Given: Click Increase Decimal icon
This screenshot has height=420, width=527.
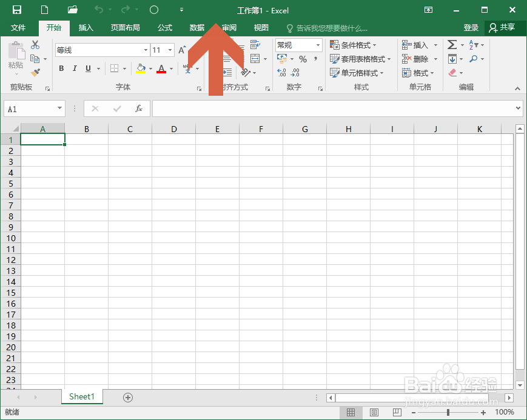Looking at the screenshot, I should (281, 72).
